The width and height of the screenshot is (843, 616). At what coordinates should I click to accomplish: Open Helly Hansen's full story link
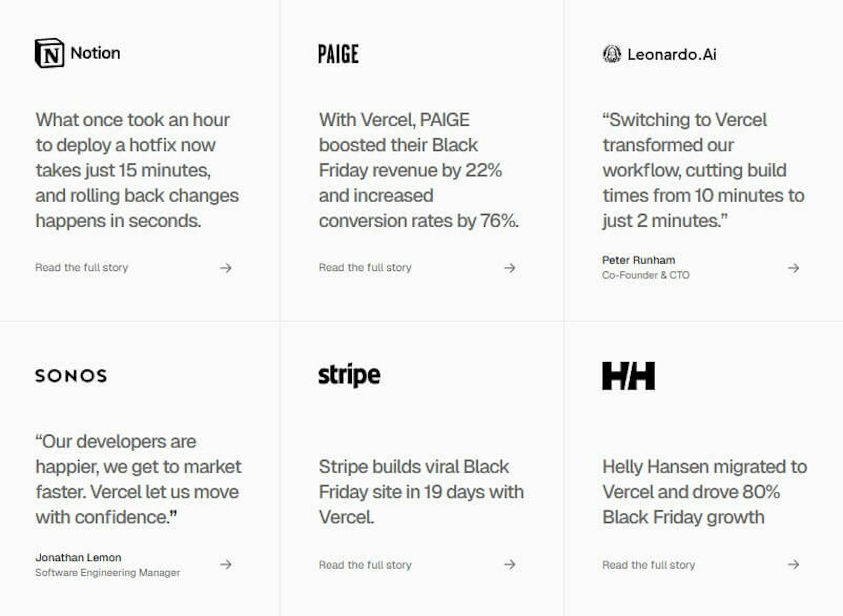pos(648,565)
